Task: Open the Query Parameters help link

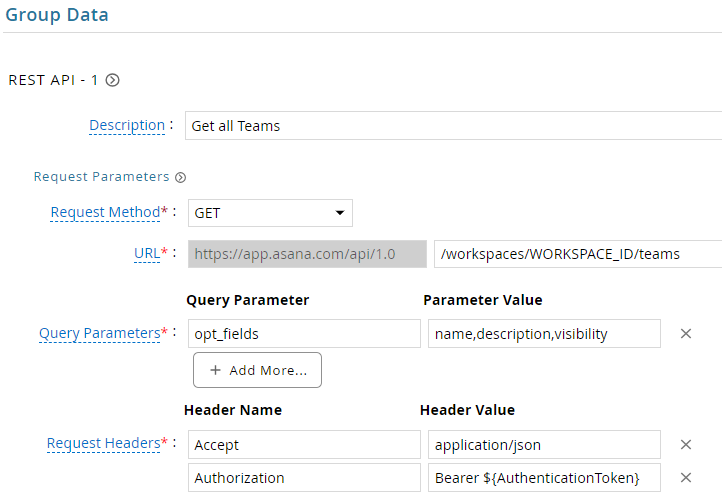Action: pyautogui.click(x=99, y=333)
